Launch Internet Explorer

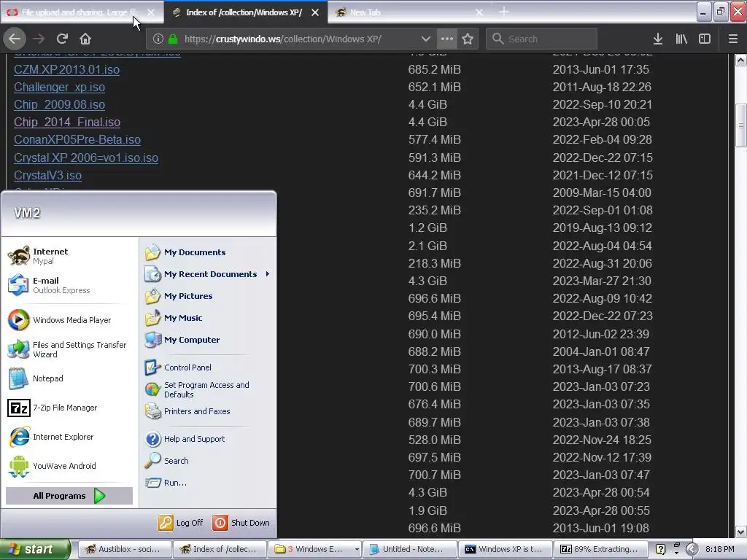tap(69, 437)
